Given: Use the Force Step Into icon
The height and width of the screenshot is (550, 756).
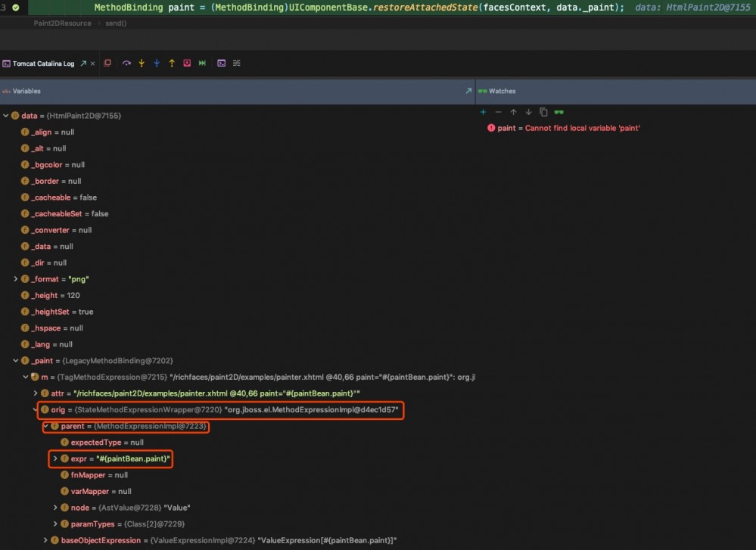Looking at the screenshot, I should pos(157,63).
